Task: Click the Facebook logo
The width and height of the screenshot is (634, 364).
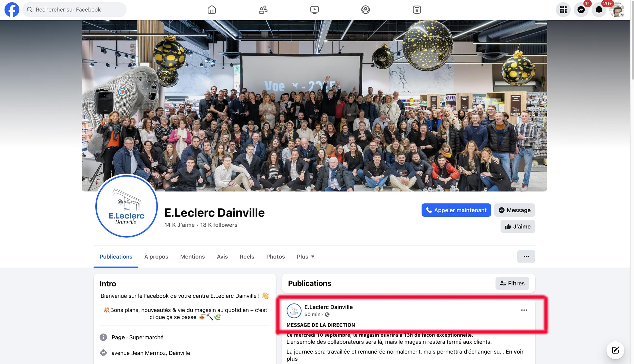Action: pyautogui.click(x=12, y=10)
